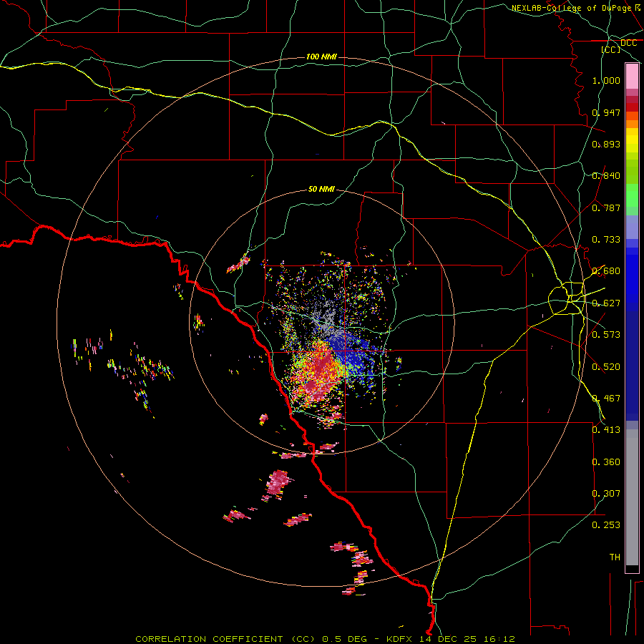Click the "100 NMI" range ring label

[321, 57]
